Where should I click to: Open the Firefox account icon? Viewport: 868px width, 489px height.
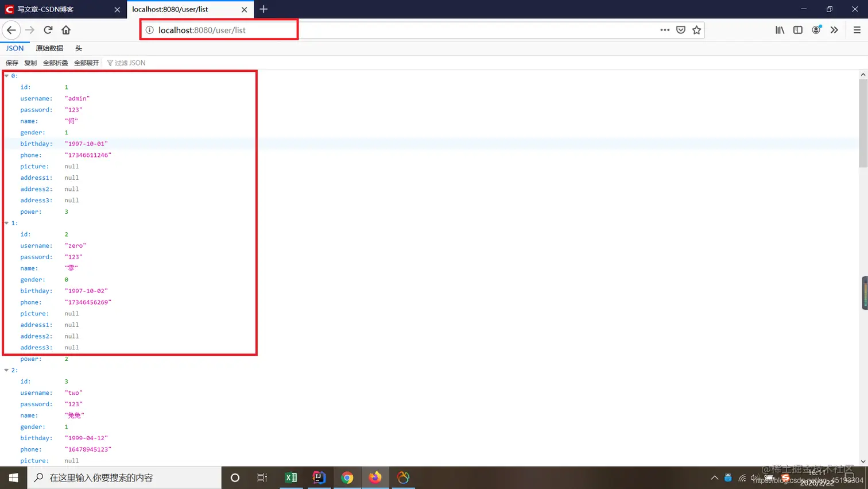(816, 30)
